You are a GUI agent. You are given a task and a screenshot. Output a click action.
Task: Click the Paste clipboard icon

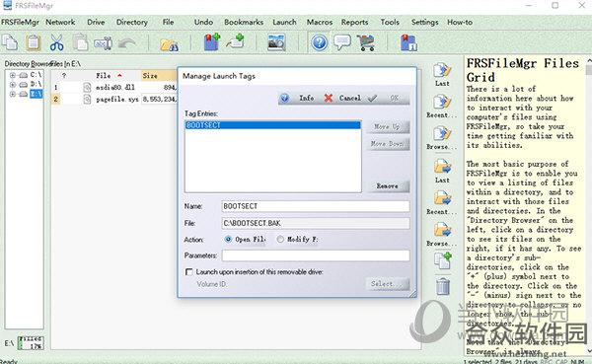tap(33, 42)
